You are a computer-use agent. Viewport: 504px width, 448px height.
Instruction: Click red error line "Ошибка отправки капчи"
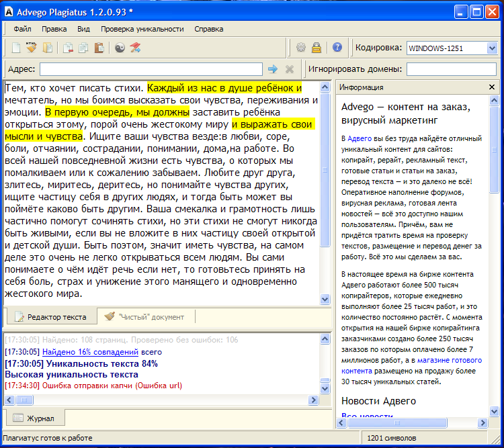pos(87,386)
